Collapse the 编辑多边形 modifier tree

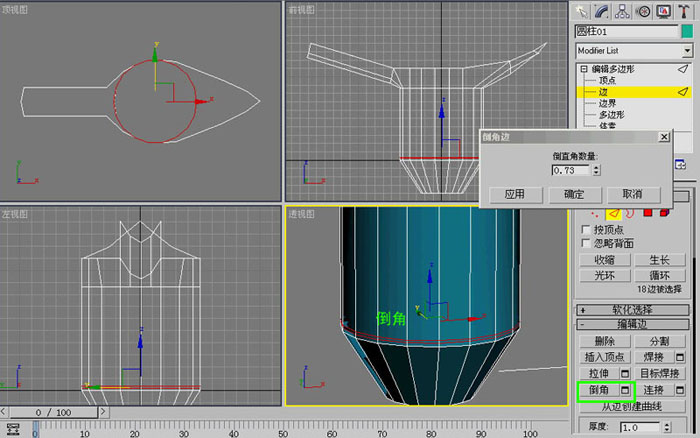583,69
